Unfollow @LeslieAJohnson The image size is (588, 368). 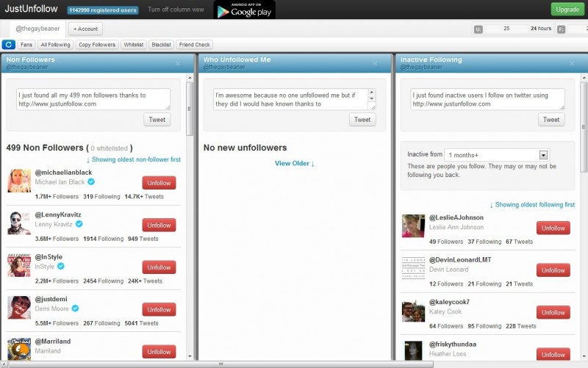tap(553, 228)
